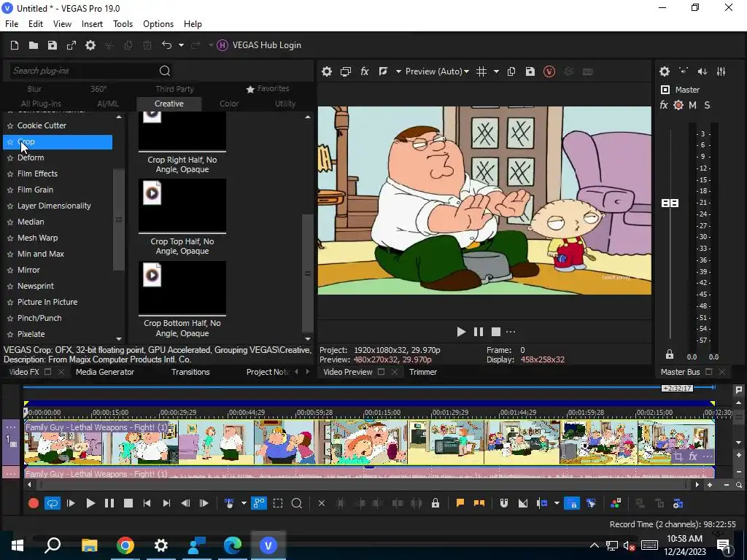Viewport: 747px width, 560px height.
Task: Switch to Transitions tab
Action: [x=190, y=373]
